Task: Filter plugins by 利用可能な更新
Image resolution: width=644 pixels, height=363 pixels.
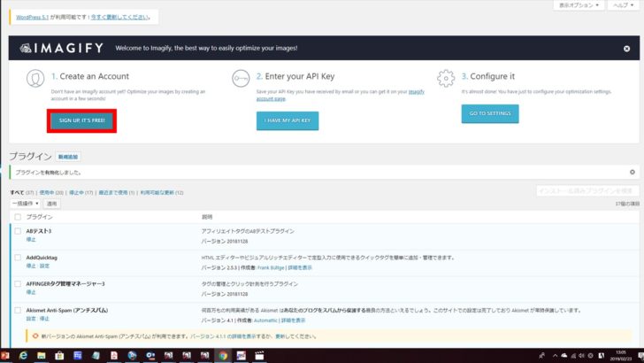Action: (x=157, y=192)
